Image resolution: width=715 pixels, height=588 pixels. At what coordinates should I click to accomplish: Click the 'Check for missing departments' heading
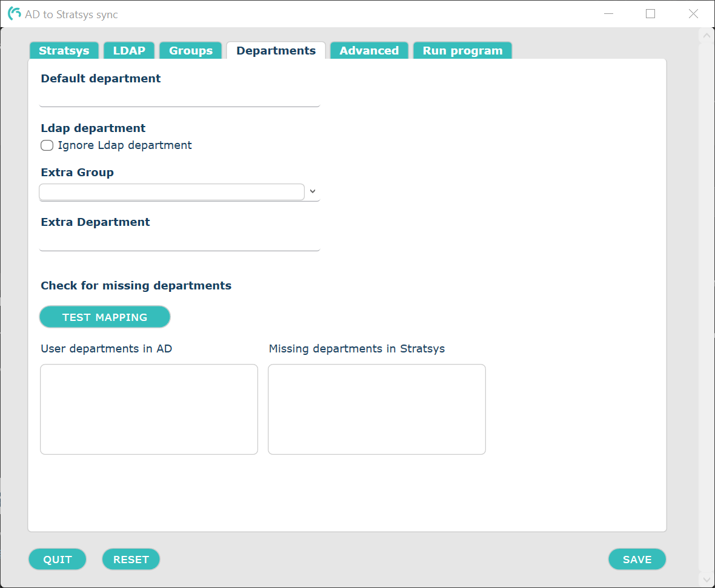click(x=136, y=286)
